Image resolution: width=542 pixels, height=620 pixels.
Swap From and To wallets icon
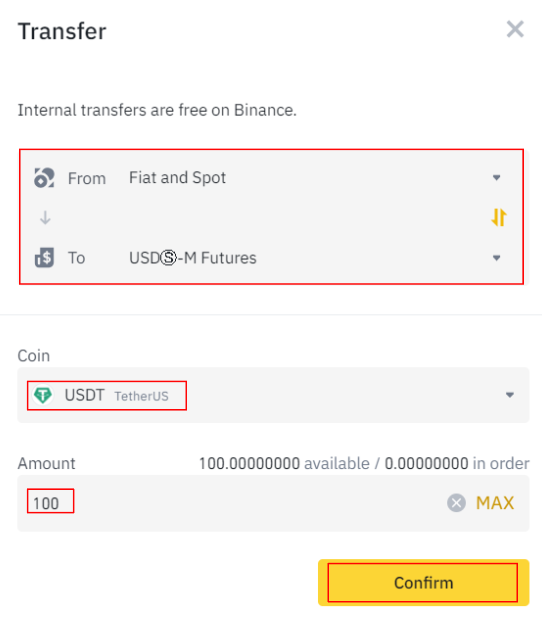tap(499, 217)
